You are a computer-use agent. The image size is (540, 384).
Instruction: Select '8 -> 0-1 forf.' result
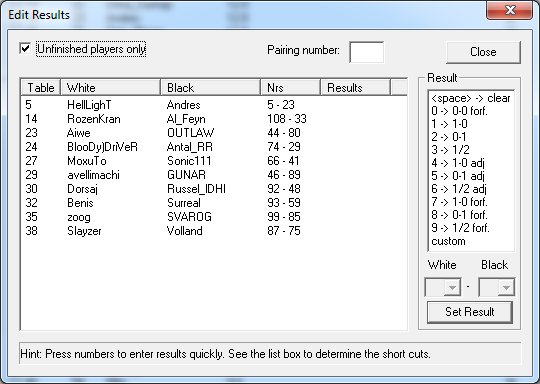[x=471, y=215]
